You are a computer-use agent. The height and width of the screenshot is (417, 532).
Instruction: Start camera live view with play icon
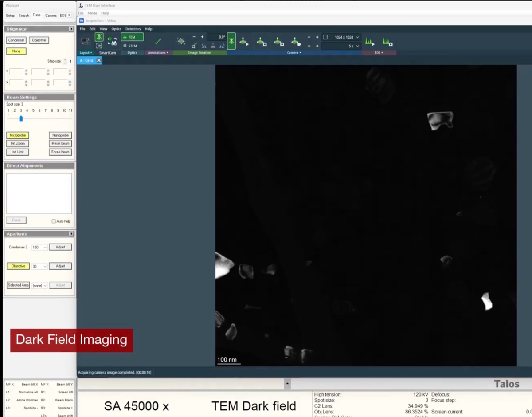pyautogui.click(x=244, y=42)
